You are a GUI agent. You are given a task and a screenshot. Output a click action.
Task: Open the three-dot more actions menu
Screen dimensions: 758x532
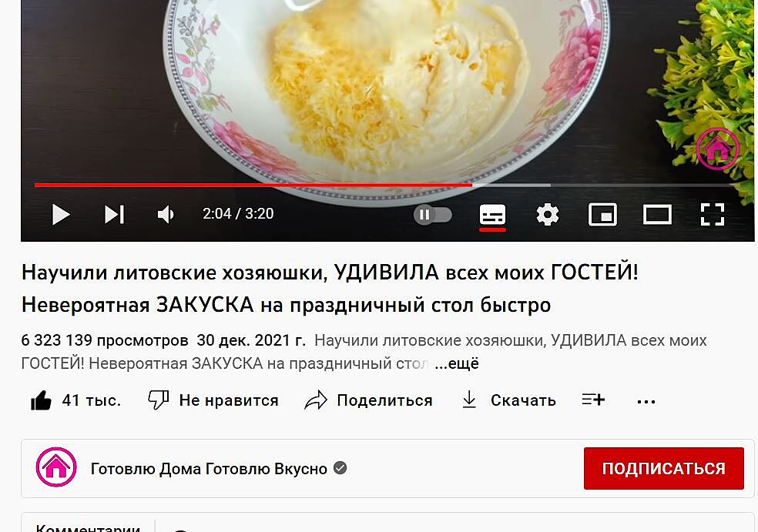coord(646,401)
